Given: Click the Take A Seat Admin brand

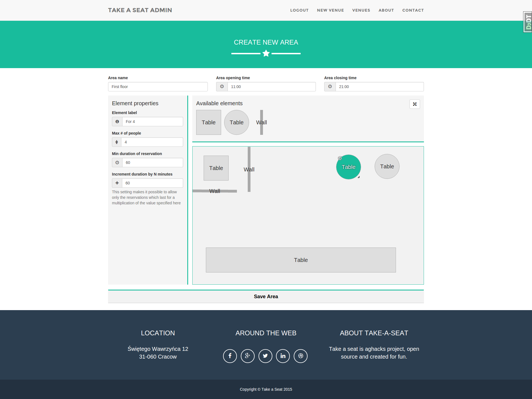Looking at the screenshot, I should click(140, 10).
